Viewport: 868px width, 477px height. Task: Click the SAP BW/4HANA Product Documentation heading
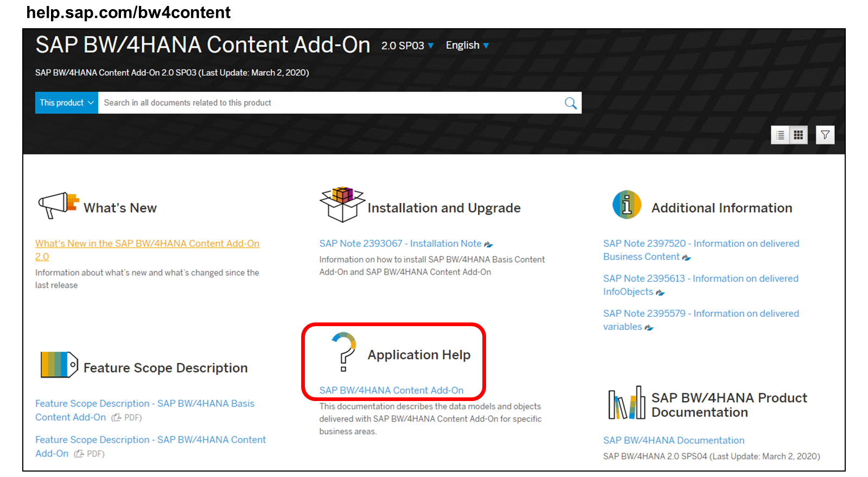coord(729,405)
